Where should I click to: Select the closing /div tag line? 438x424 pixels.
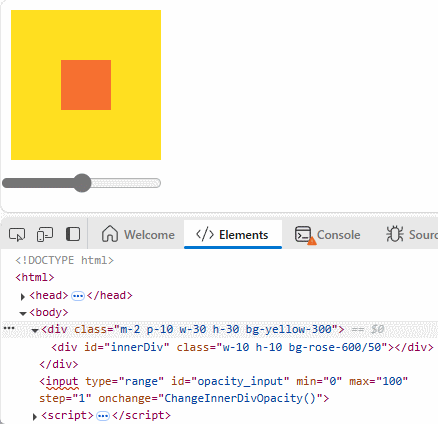[x=59, y=364]
